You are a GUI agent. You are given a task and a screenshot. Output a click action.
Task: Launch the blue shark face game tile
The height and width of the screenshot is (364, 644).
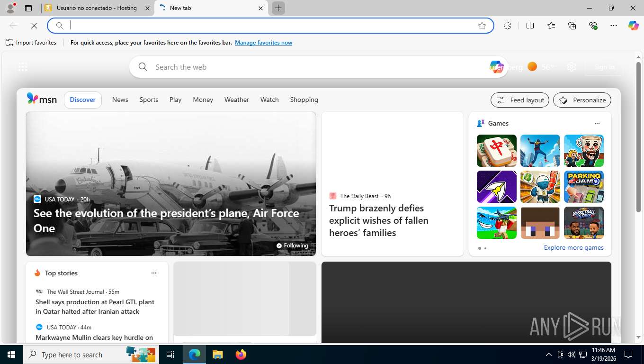pos(497,223)
